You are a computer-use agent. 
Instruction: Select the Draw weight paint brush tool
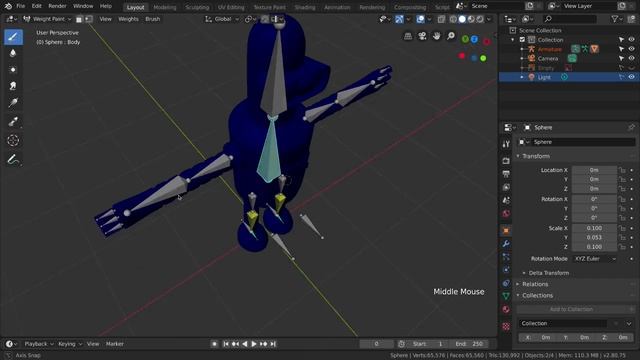(x=13, y=37)
